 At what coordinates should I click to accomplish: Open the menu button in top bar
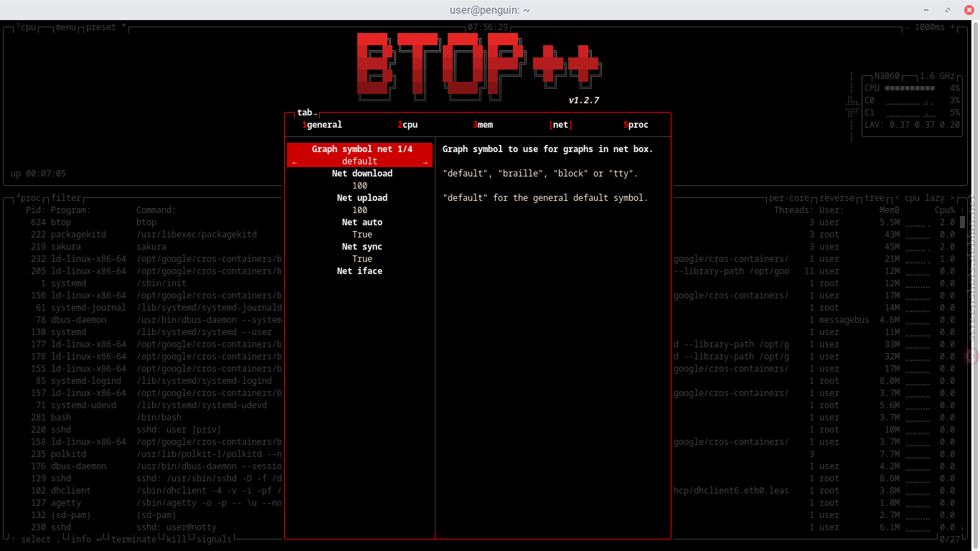[x=66, y=27]
